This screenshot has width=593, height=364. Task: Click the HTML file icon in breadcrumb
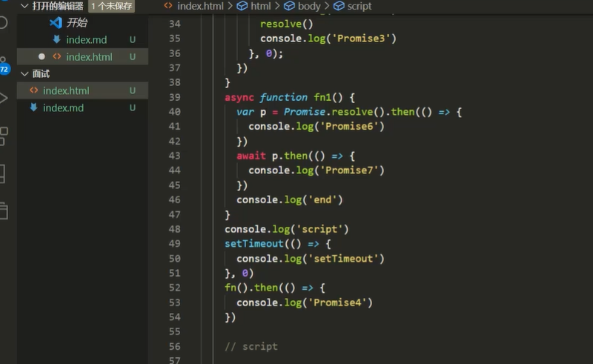click(168, 6)
